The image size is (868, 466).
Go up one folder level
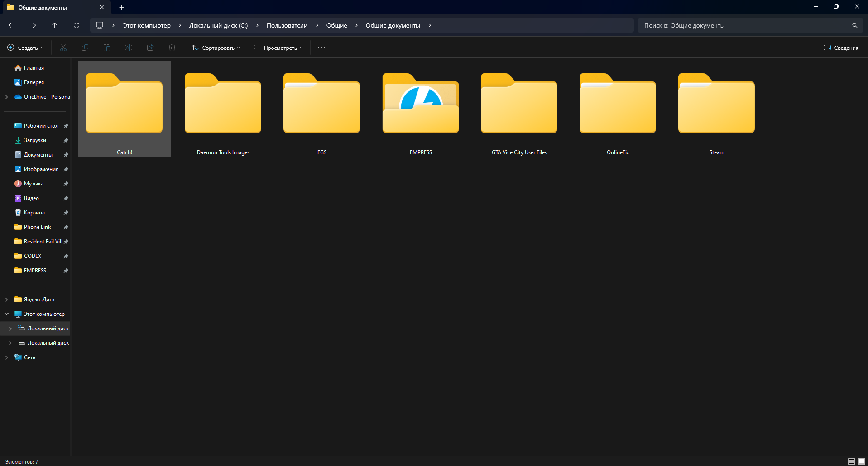[x=55, y=25]
